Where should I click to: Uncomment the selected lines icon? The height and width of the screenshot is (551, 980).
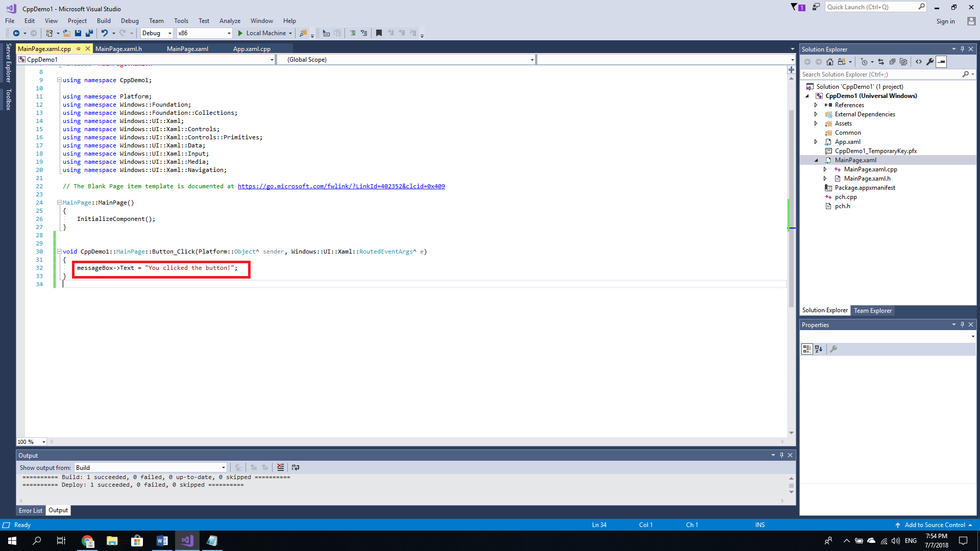tap(364, 33)
